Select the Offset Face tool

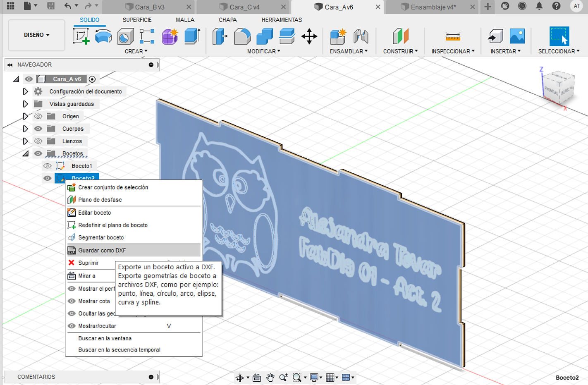pos(287,36)
